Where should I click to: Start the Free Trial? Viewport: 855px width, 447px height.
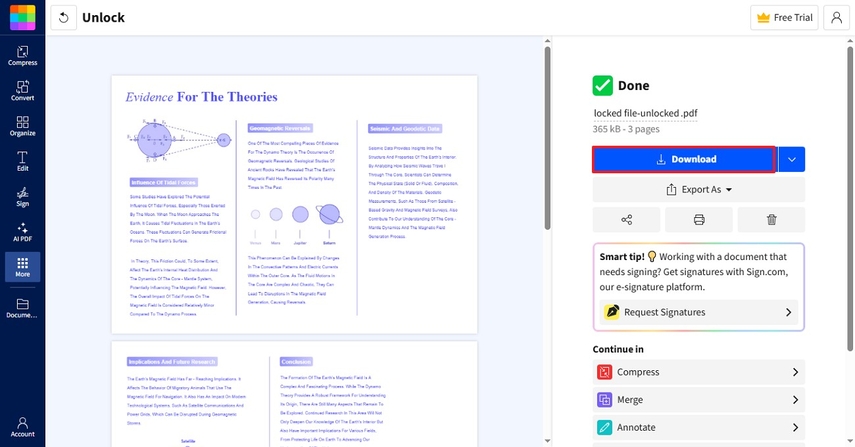pos(784,17)
